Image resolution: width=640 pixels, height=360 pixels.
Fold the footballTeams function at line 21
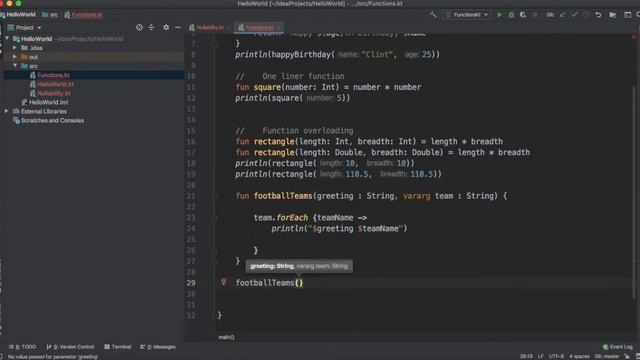click(214, 196)
